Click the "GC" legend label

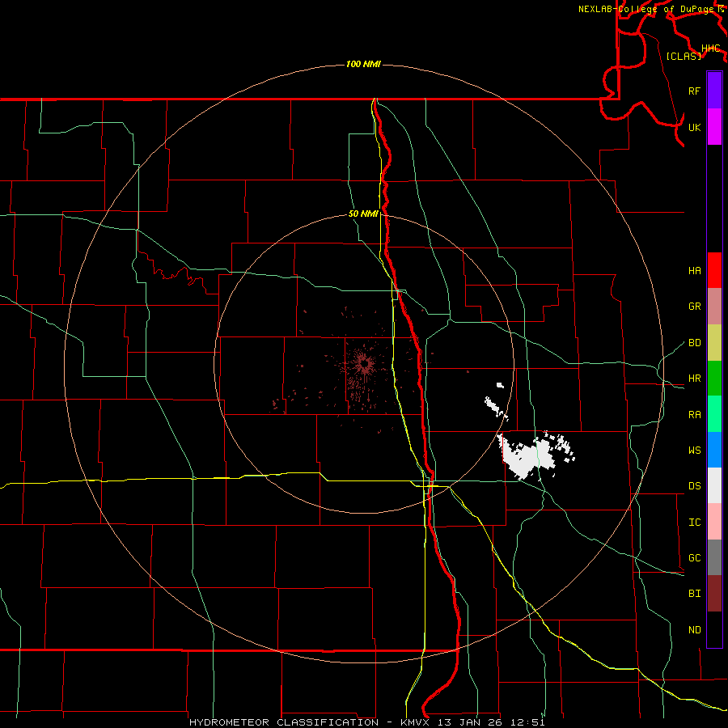point(694,557)
